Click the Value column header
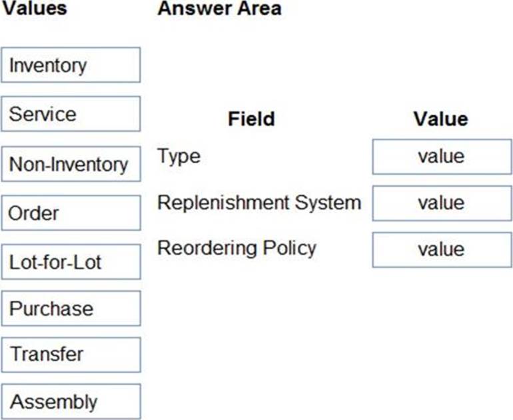The width and height of the screenshot is (513, 420). (440, 119)
